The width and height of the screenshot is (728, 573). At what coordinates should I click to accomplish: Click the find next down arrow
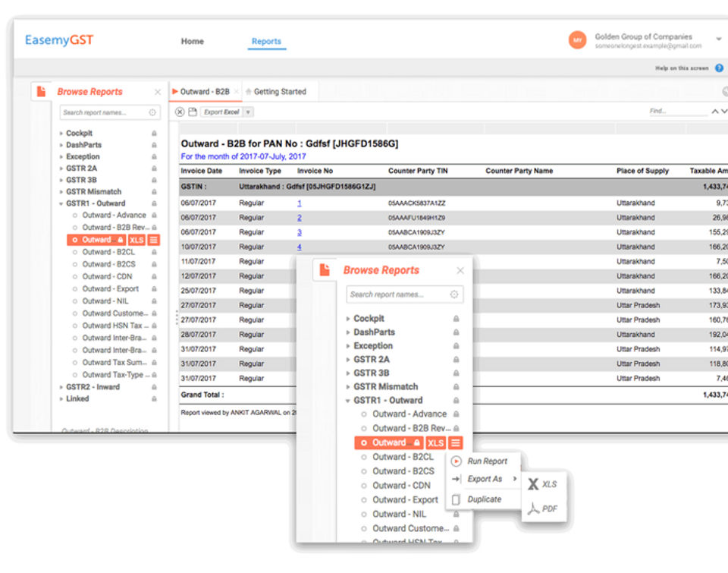723,111
